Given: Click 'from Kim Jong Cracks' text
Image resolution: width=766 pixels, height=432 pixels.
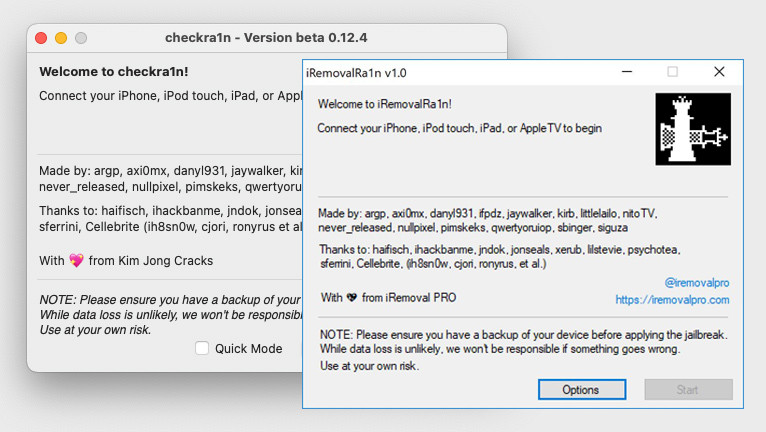Looking at the screenshot, I should click(151, 260).
